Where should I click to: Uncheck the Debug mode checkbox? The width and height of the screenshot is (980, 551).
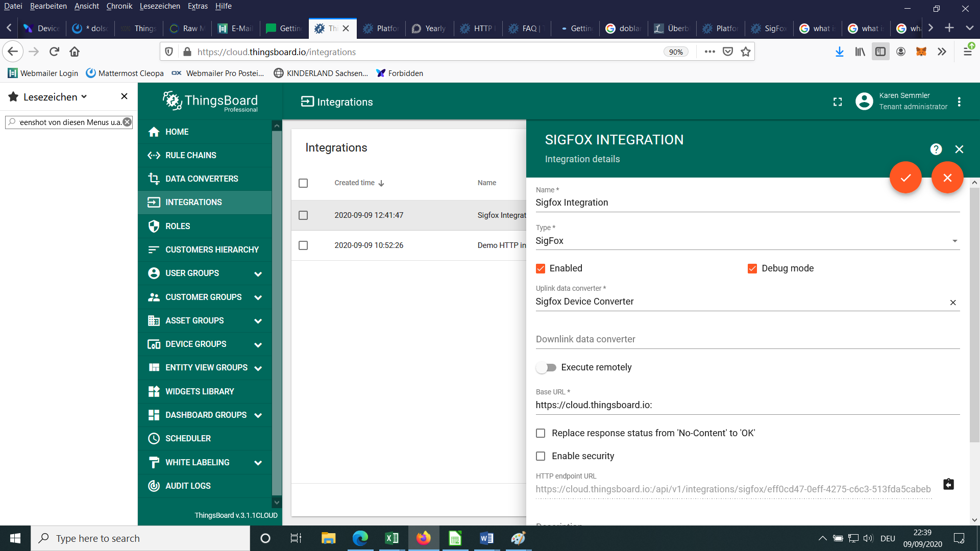752,268
